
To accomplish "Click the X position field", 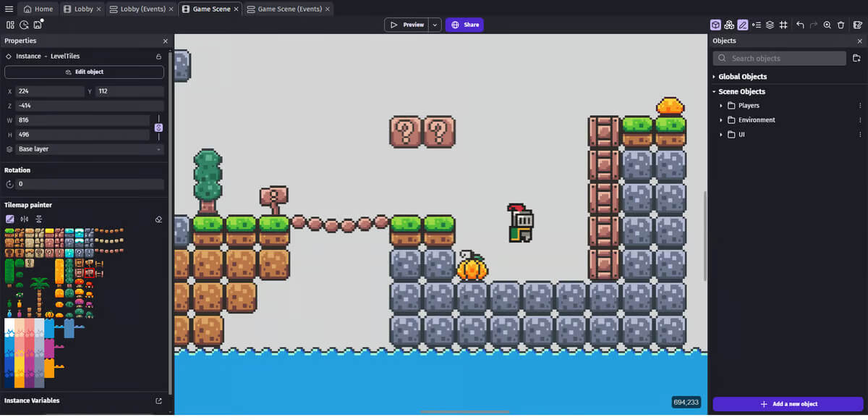I will pyautogui.click(x=50, y=91).
